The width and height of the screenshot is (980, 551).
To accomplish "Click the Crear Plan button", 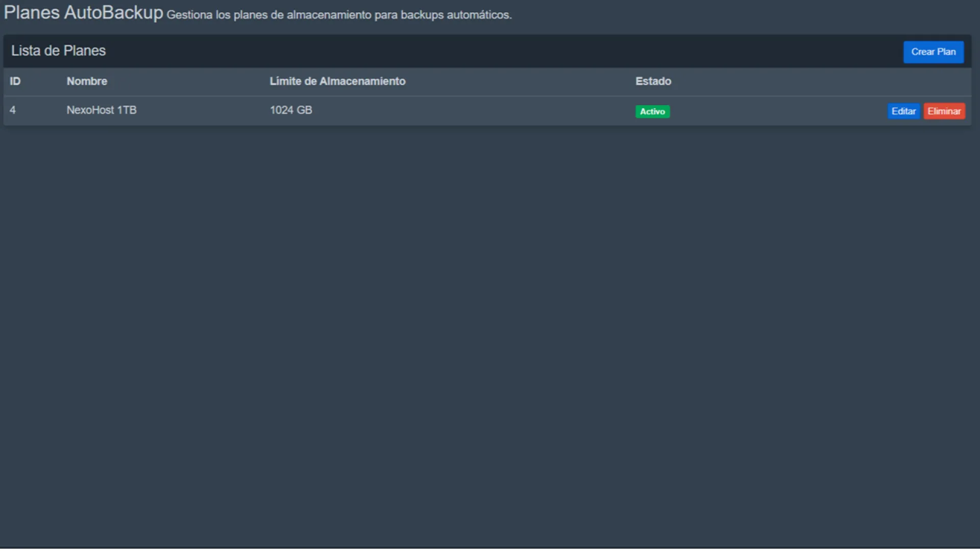I will click(x=933, y=52).
